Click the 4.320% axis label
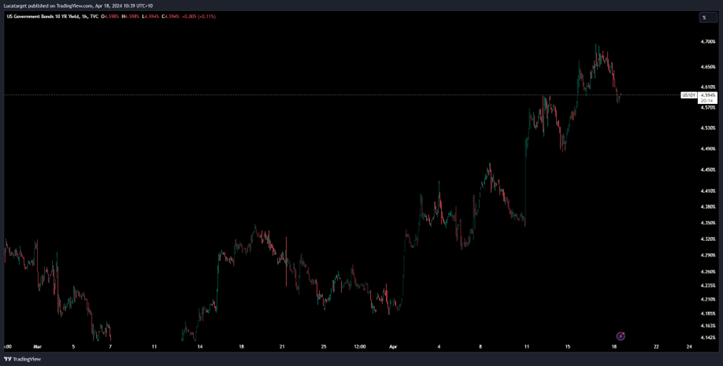The width and height of the screenshot is (723, 366). [707, 239]
